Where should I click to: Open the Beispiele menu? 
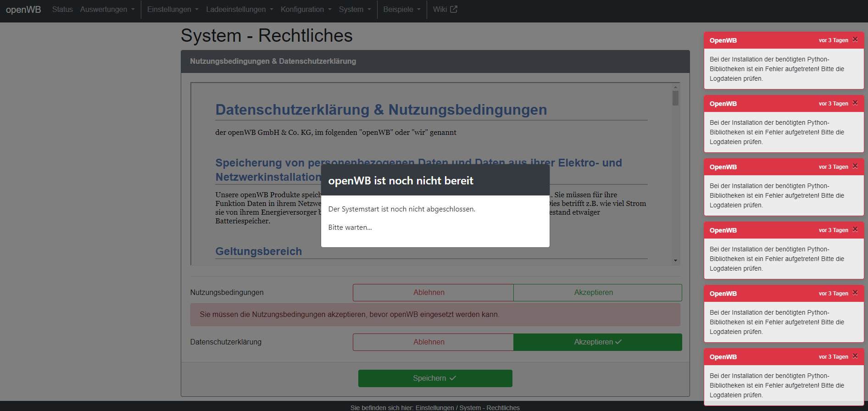(x=401, y=9)
